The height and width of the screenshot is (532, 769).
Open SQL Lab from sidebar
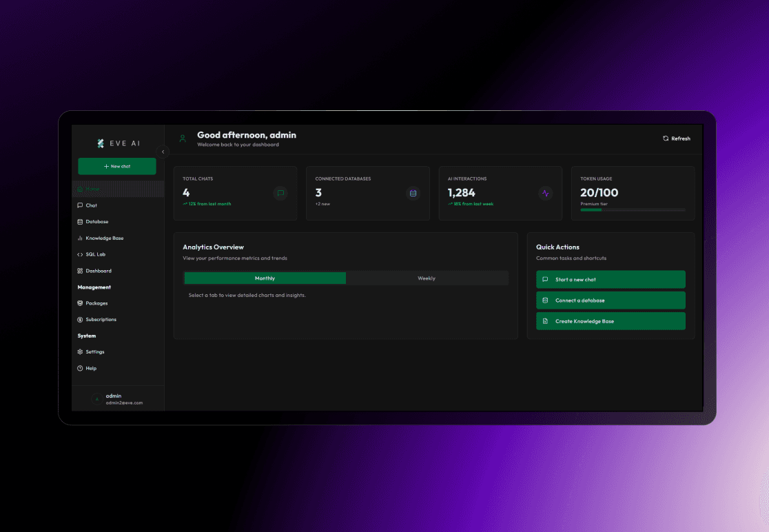[x=118, y=254]
